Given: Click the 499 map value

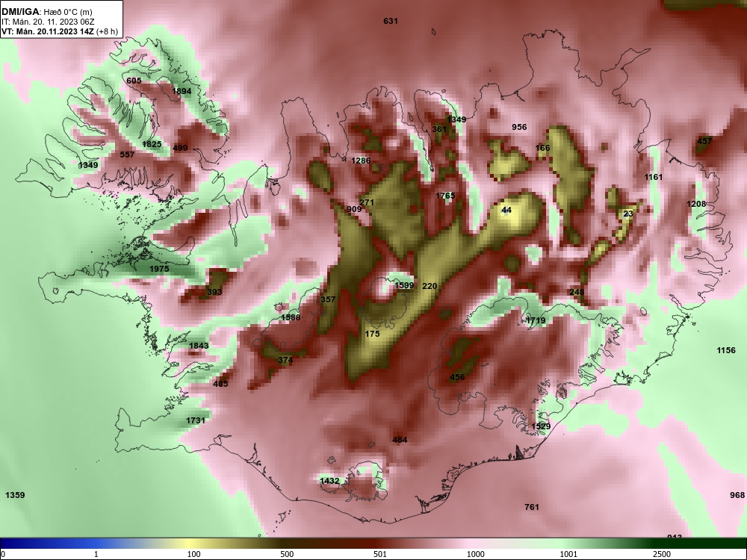Looking at the screenshot, I should 180,148.
